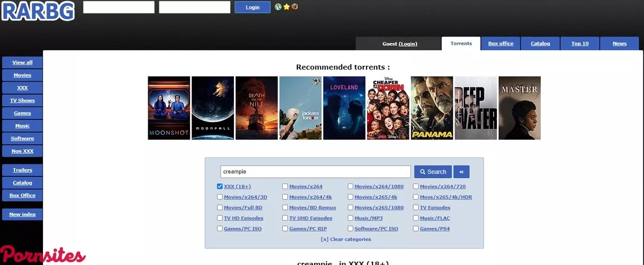Open TV Shows in left sidebar
The width and height of the screenshot is (644, 265).
point(22,101)
